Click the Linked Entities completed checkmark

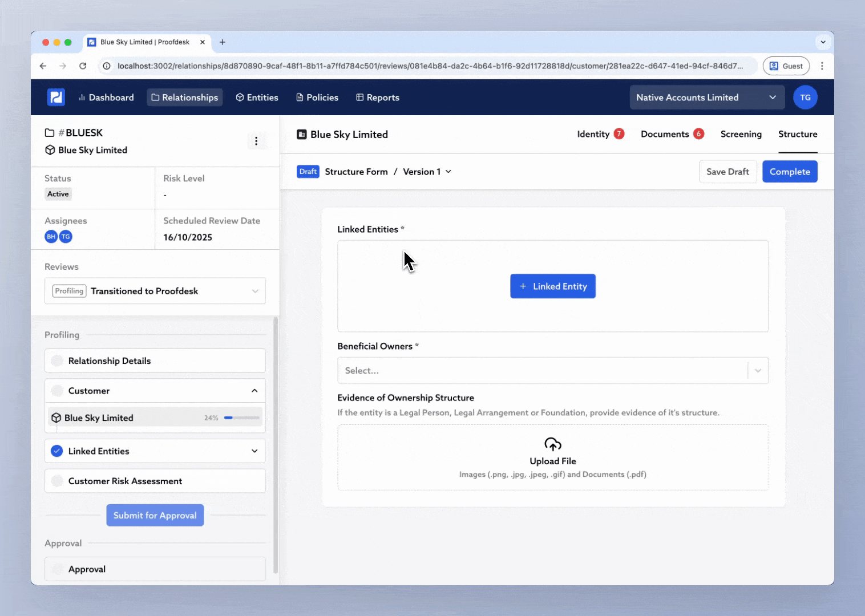click(57, 451)
